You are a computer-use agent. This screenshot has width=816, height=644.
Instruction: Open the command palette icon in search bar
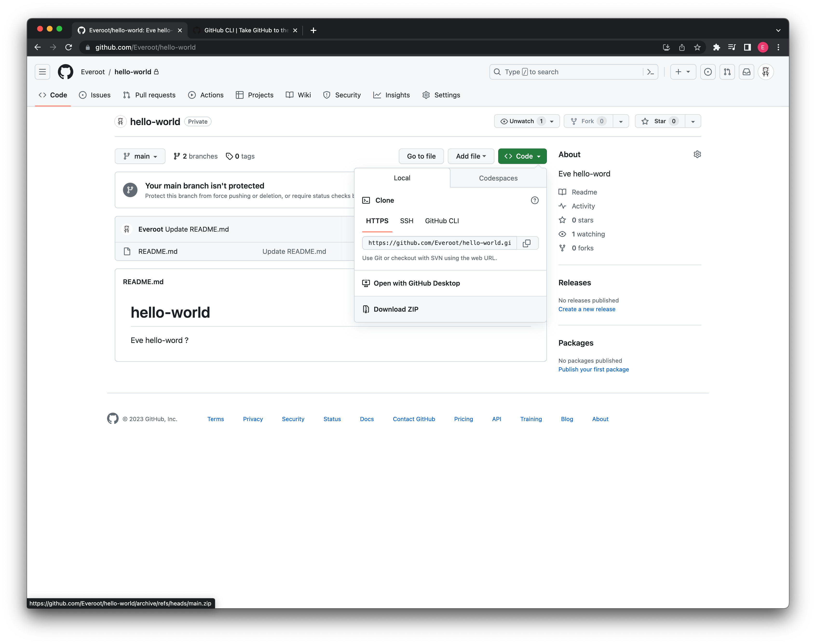click(650, 72)
